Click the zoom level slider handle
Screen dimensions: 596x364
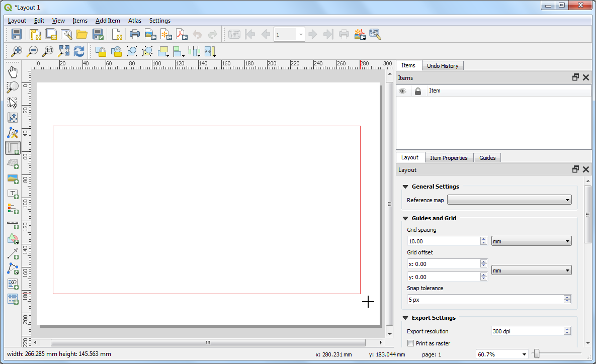[537, 354]
